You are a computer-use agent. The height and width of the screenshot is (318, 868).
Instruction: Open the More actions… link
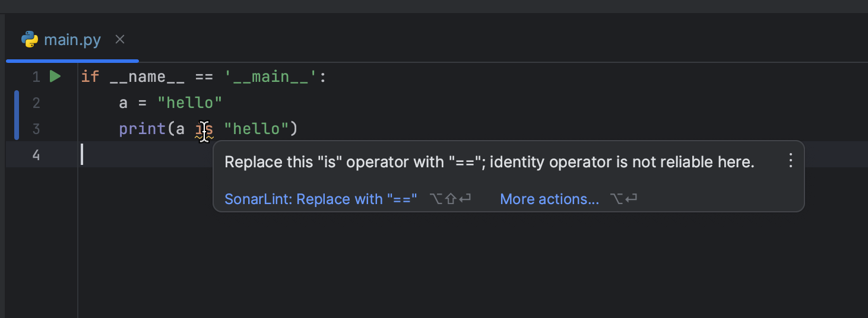[x=549, y=199]
